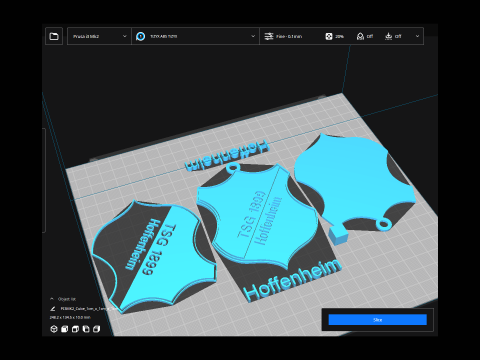
Task: Open the filament material dropdown arrow
Action: tap(253, 36)
